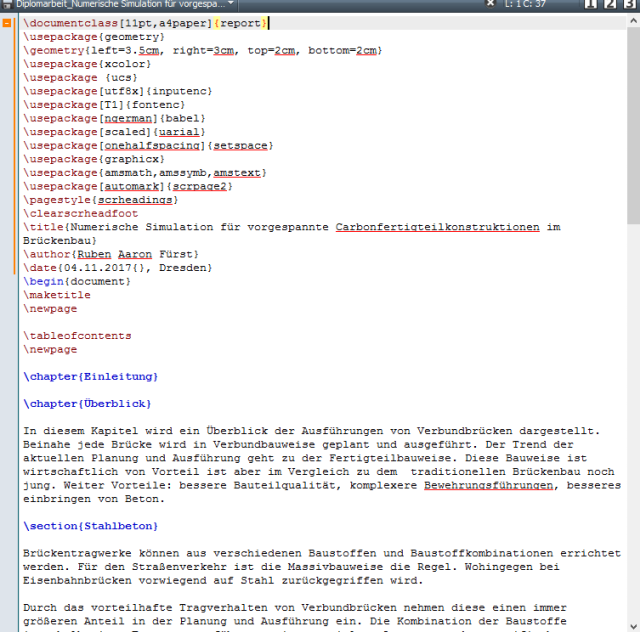Click the document file icon in title bar

pos(7,5)
